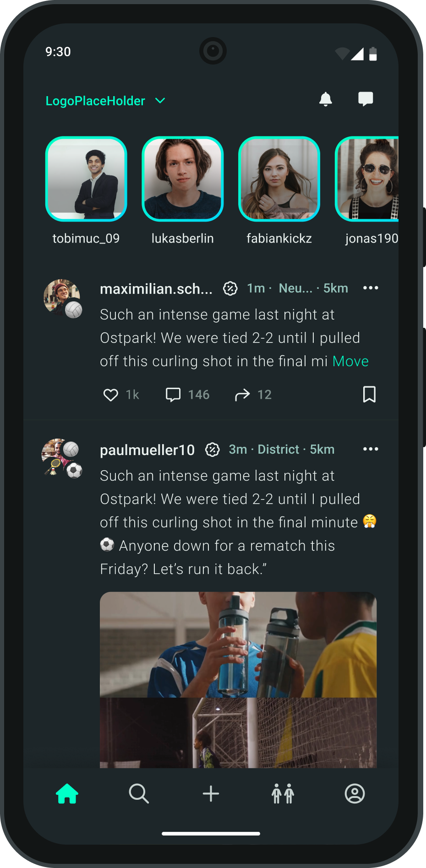Switch to the Search tab
The image size is (426, 868).
click(139, 793)
